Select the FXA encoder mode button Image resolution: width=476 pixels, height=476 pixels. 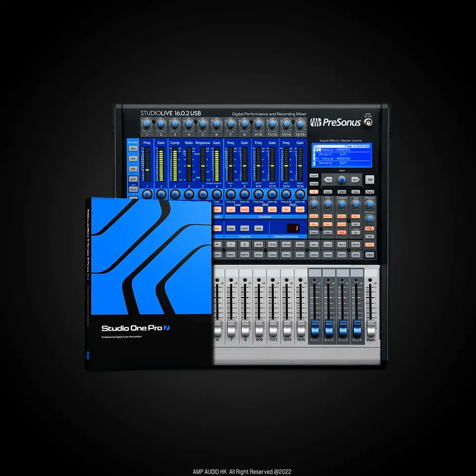coord(133,158)
